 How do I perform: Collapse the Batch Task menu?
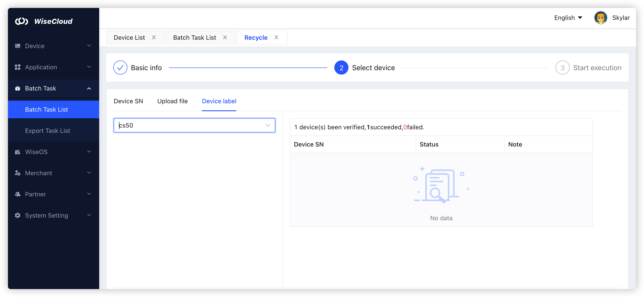click(89, 88)
